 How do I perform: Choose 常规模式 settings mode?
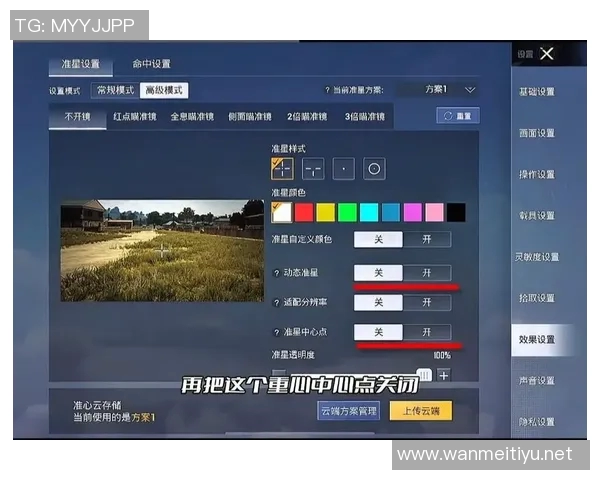pyautogui.click(x=116, y=91)
